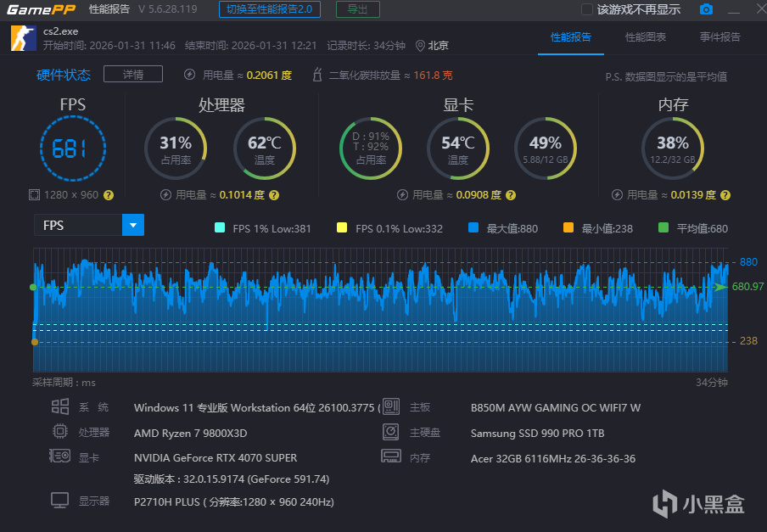
Task: Click "Acer 32GB 6116MHz 26-36-36-36" text
Action: coord(552,459)
